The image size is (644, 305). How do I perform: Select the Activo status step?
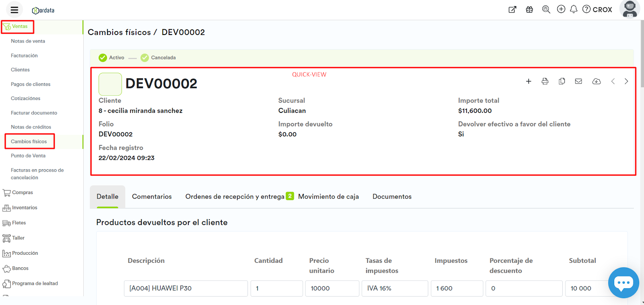(111, 58)
